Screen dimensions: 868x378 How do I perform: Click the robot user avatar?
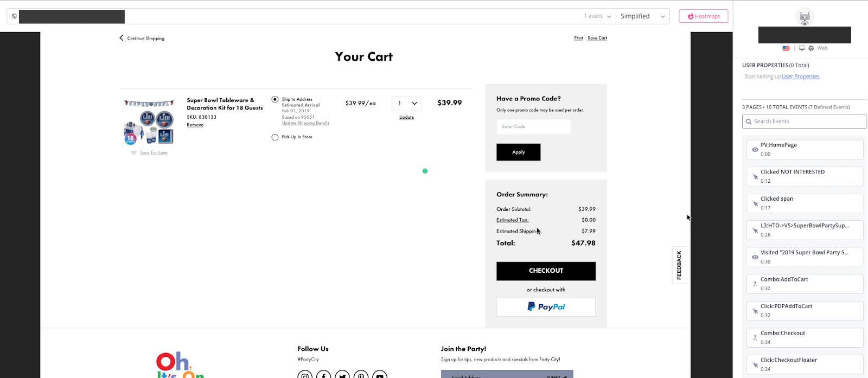pos(805,17)
